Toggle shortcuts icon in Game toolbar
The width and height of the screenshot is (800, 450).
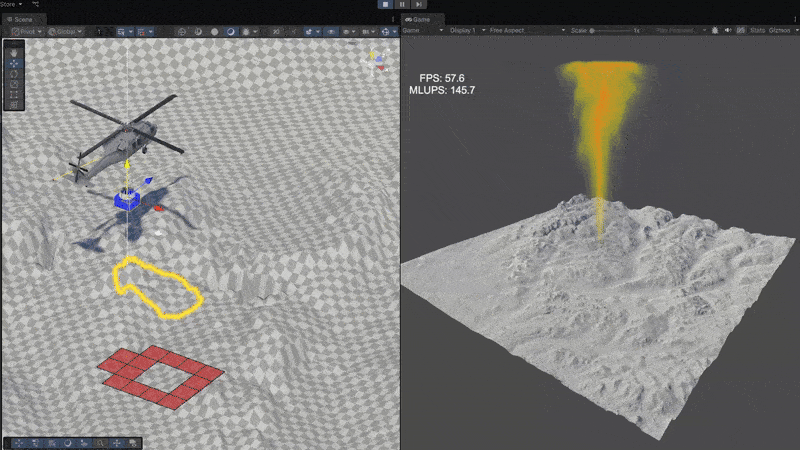[741, 31]
